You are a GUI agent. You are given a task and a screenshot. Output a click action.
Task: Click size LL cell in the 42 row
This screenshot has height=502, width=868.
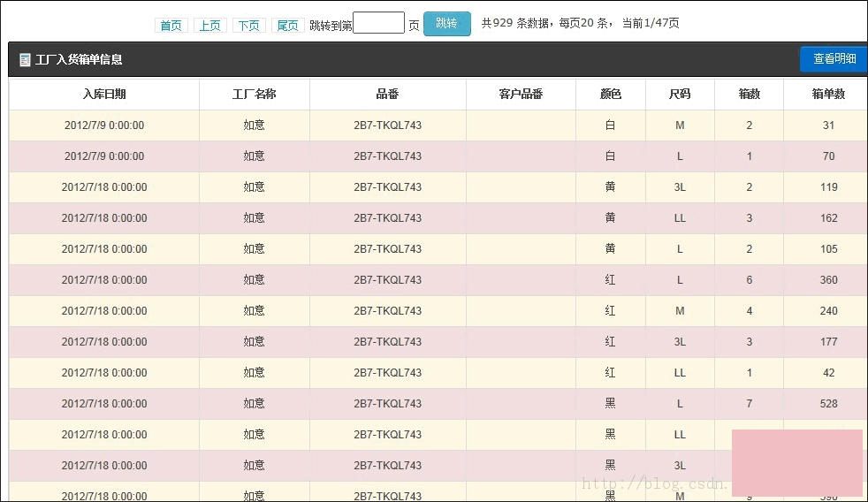(x=680, y=373)
